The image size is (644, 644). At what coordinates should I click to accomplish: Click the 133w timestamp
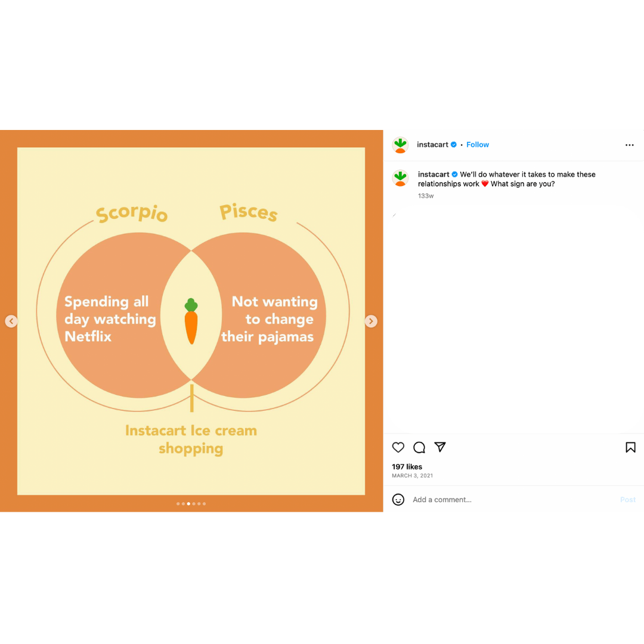(x=426, y=196)
